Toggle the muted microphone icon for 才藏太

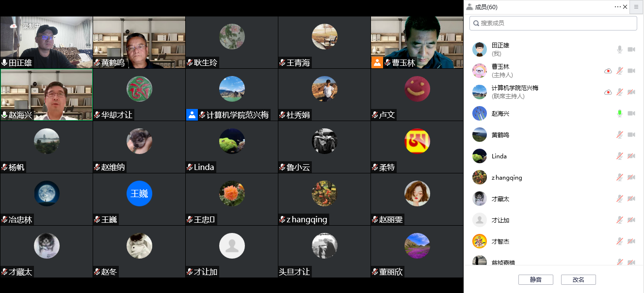(619, 199)
